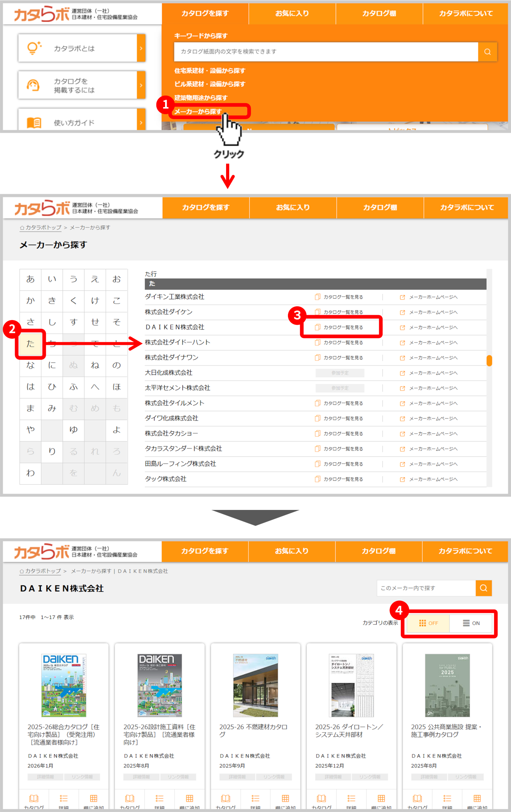Choose メーカーから探す in the search menu
511x812 pixels.
pyautogui.click(x=198, y=112)
